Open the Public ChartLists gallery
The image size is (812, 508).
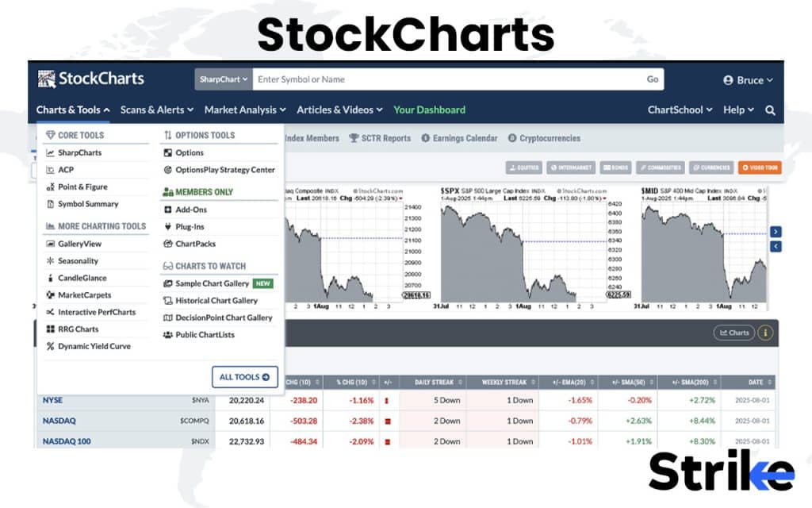tap(205, 334)
